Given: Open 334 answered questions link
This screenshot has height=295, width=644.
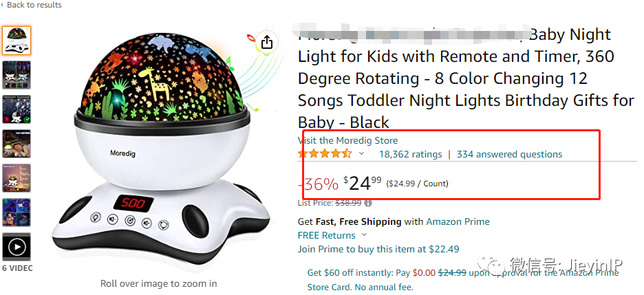Looking at the screenshot, I should 509,154.
